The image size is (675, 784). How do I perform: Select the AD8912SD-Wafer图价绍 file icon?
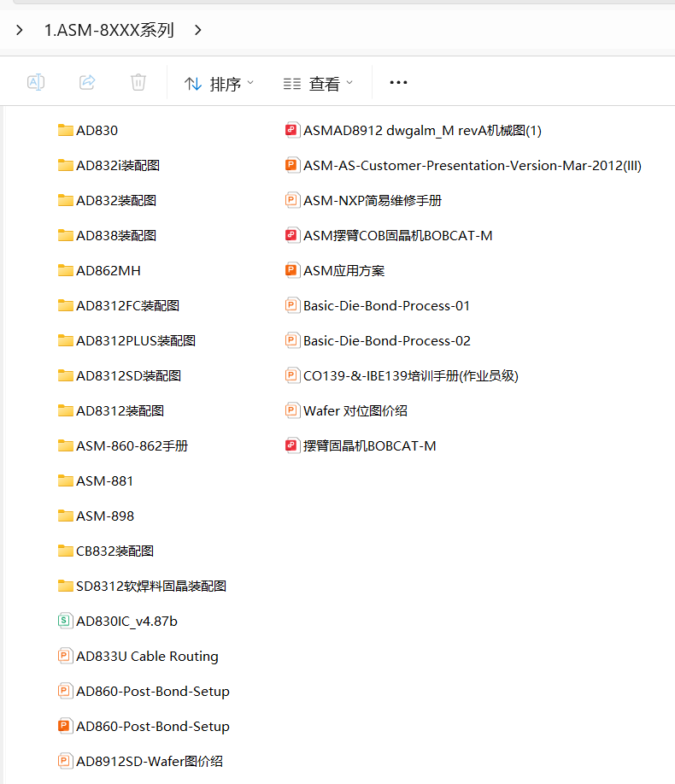(64, 761)
